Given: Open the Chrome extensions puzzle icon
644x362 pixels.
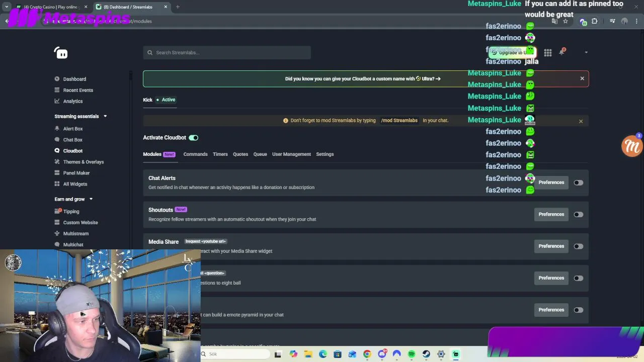Looking at the screenshot, I should click(x=595, y=21).
